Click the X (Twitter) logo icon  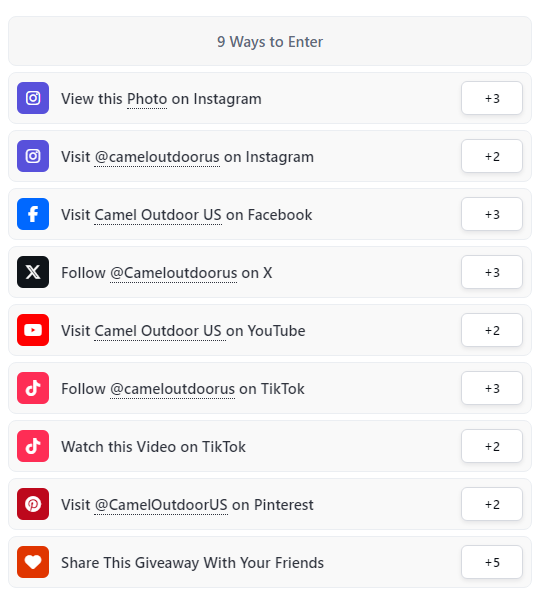click(33, 272)
